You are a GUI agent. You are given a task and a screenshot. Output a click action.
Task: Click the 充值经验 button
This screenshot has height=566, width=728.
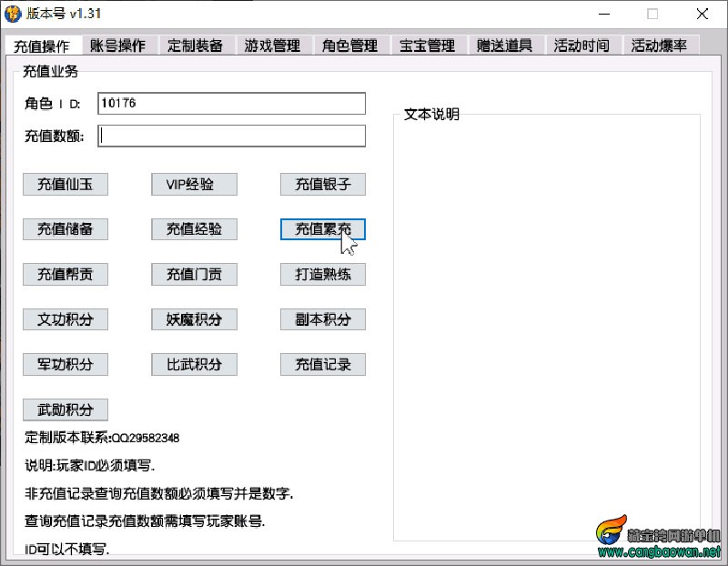pyautogui.click(x=194, y=229)
